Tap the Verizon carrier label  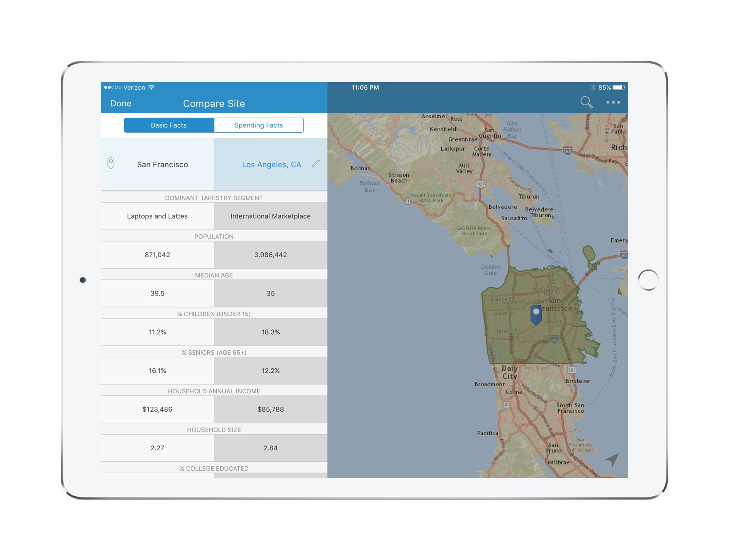[x=134, y=88]
